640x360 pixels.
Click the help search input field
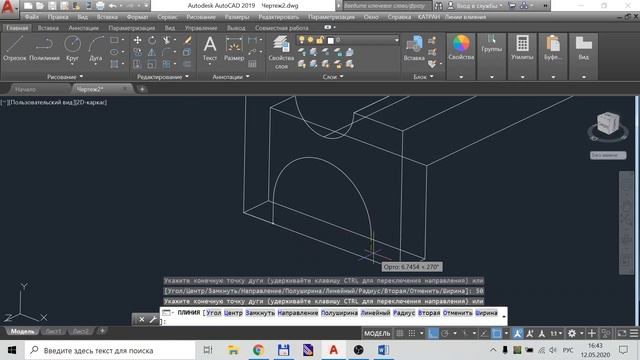click(386, 6)
